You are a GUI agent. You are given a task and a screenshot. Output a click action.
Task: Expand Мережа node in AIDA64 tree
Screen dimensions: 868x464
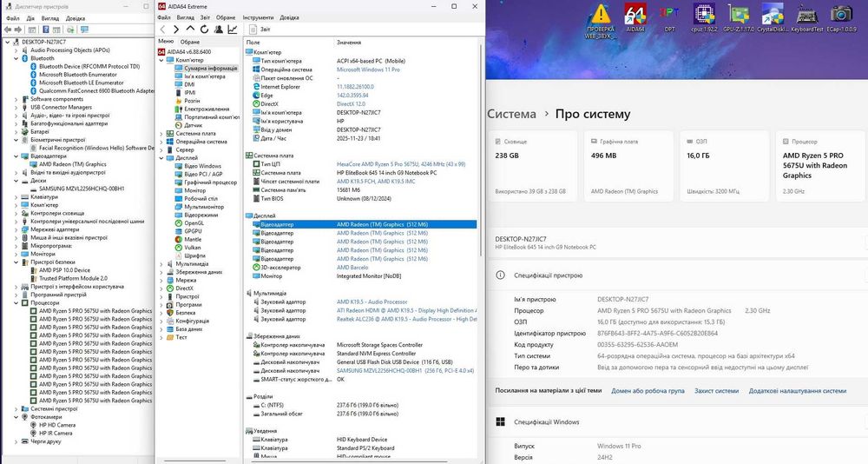161,280
